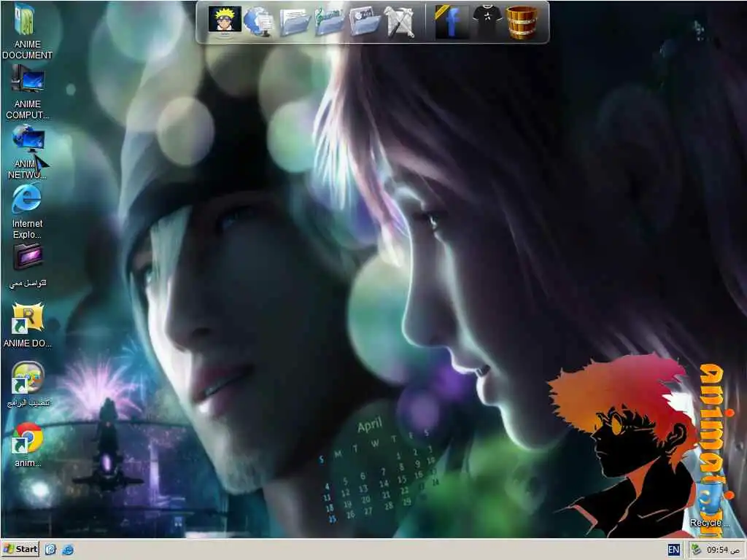The width and height of the screenshot is (747, 560).
Task: Select the ANIME COMPUT... desktop icon
Action: point(27,92)
